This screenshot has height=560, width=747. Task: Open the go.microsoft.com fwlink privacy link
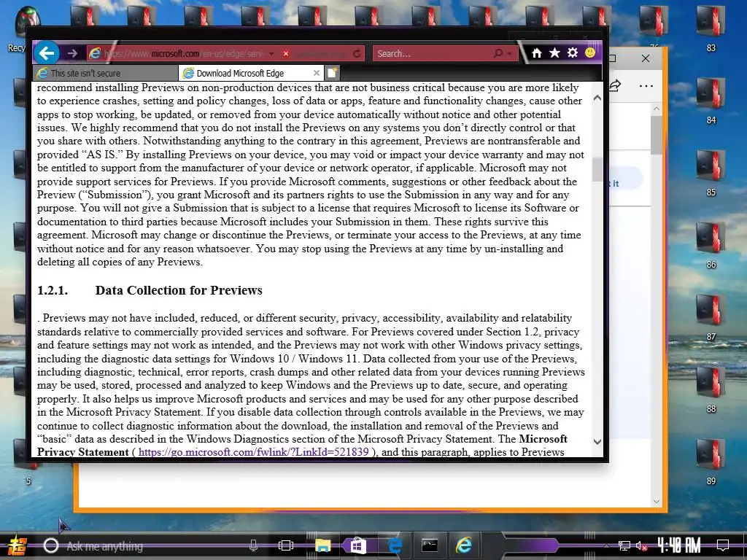[253, 452]
